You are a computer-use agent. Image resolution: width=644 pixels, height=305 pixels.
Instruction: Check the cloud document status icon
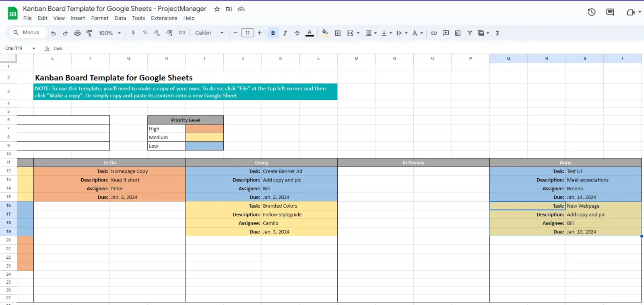(241, 9)
